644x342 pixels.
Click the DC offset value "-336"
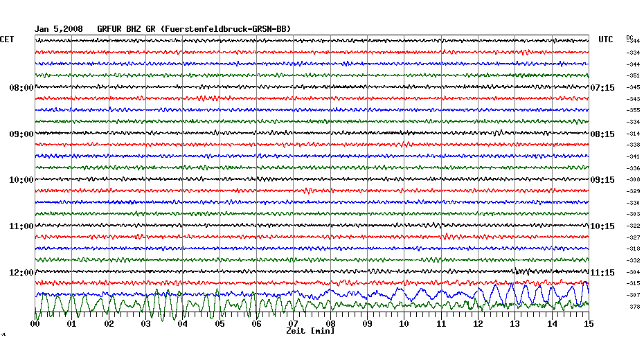[634, 168]
